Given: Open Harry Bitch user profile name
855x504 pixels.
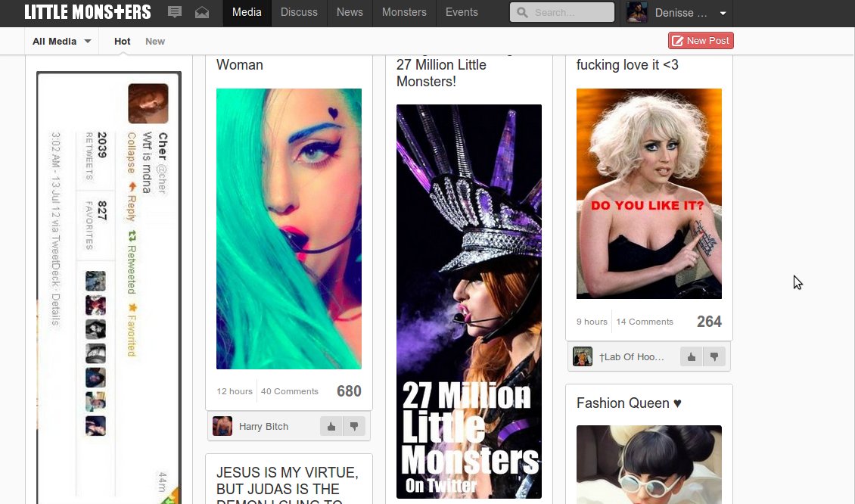Looking at the screenshot, I should pos(263,427).
